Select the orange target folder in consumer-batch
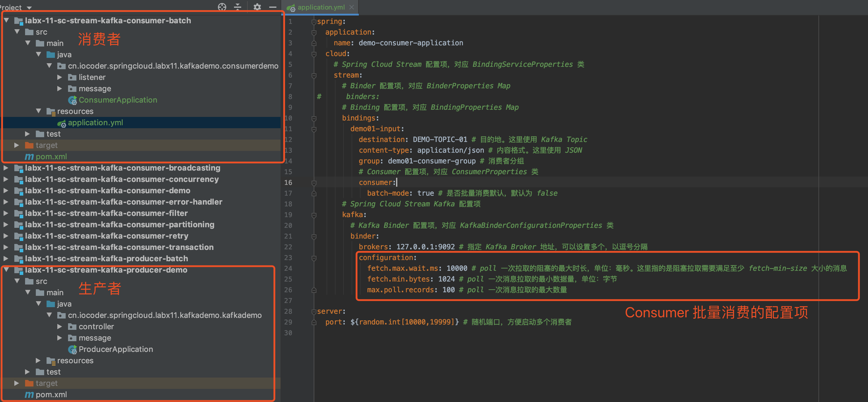Screen dimensions: 868x402 (29, 146)
